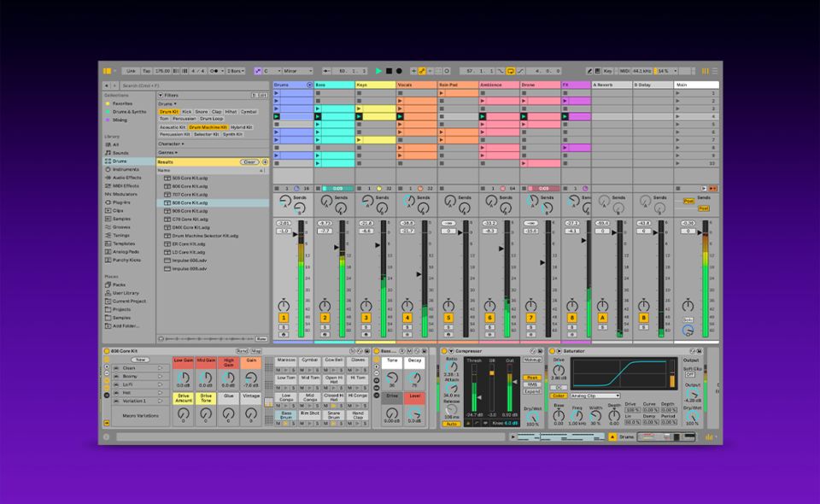Select the Kick filter tag
This screenshot has height=504, width=820.
pos(187,112)
